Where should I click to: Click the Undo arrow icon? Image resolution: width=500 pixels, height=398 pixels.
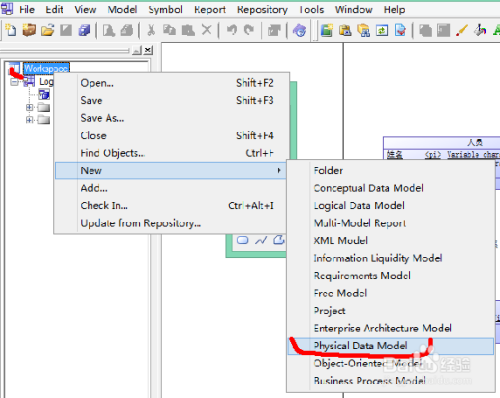(x=231, y=30)
